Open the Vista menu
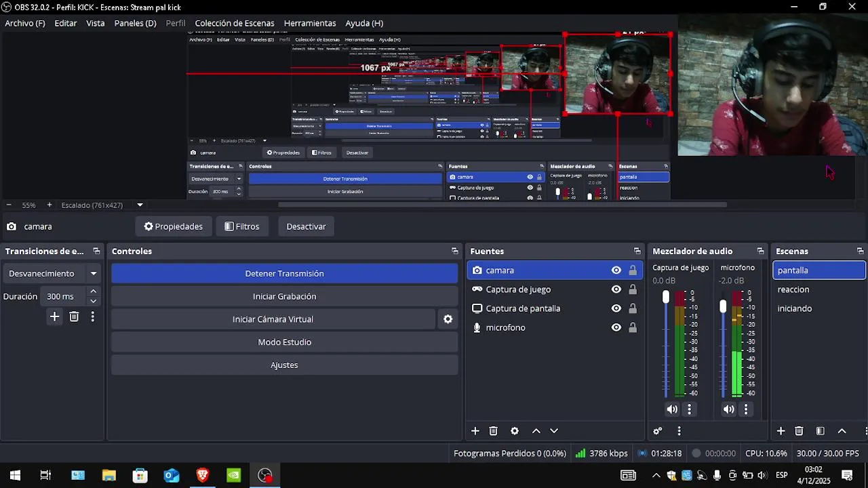868x488 pixels. 96,23
